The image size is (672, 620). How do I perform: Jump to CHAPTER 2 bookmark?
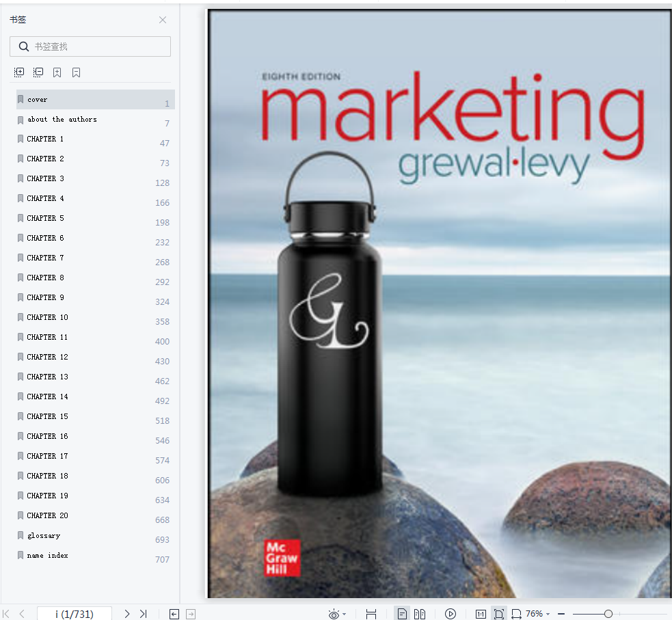pyautogui.click(x=96, y=159)
